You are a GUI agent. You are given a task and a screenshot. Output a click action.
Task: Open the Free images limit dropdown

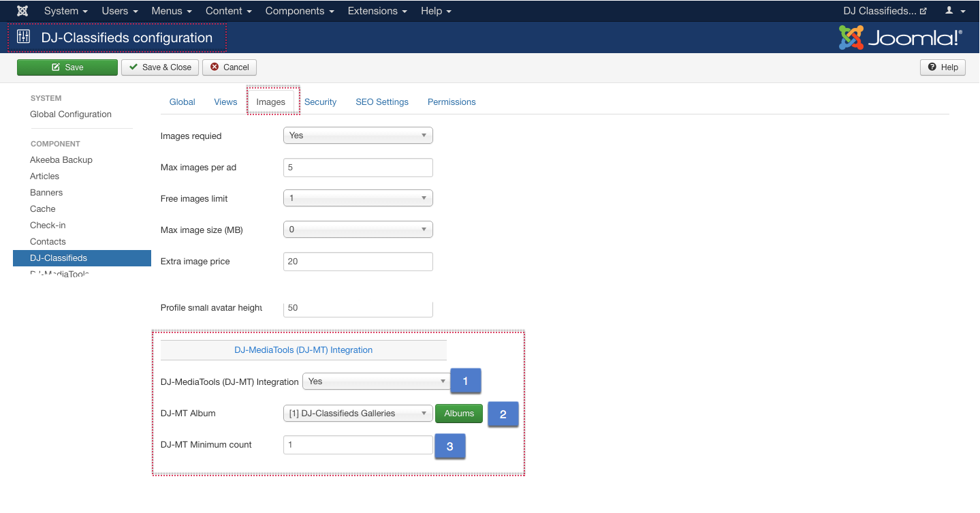358,198
